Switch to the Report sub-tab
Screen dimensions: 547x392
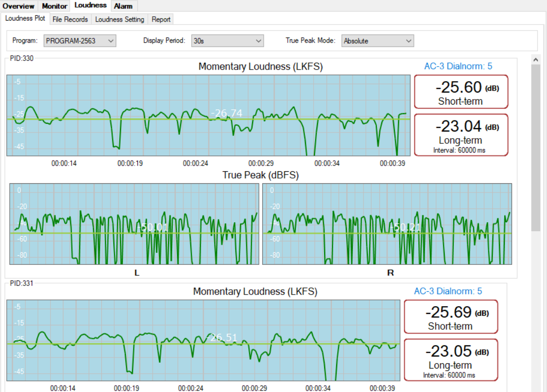tap(161, 19)
